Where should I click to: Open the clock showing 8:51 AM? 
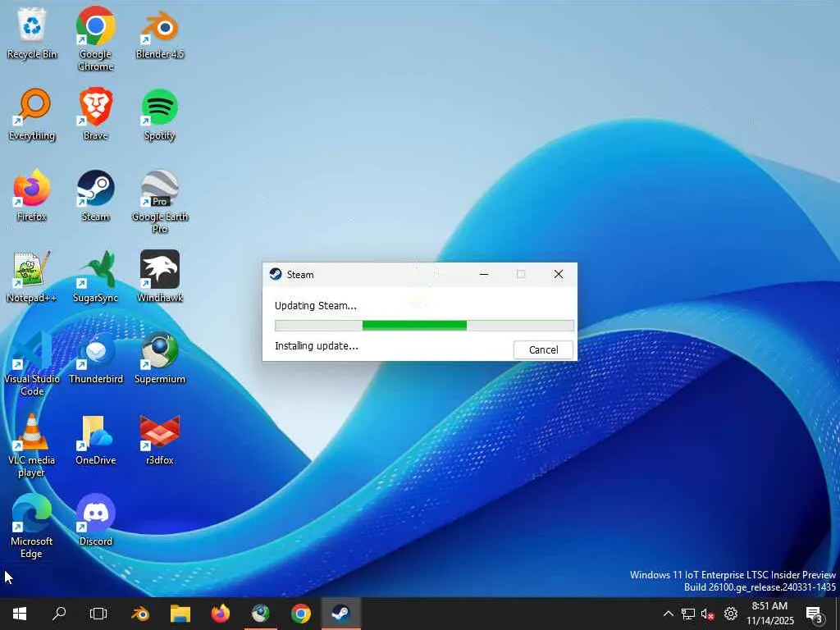tap(769, 614)
